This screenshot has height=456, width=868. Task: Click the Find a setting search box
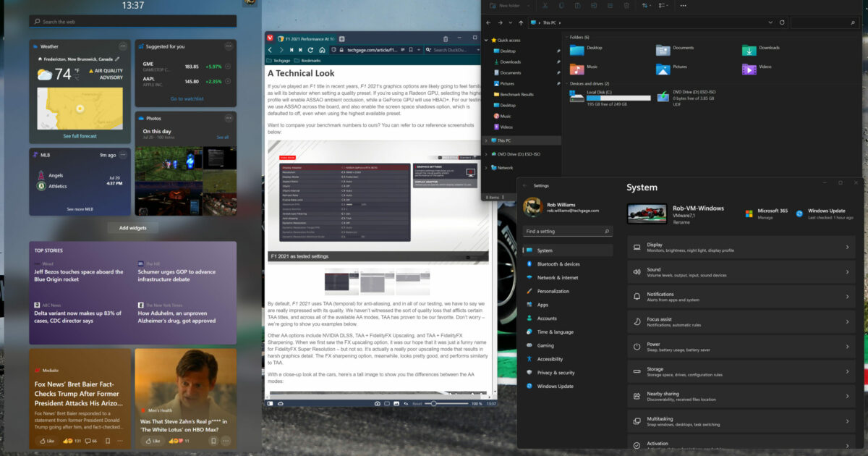tap(566, 231)
